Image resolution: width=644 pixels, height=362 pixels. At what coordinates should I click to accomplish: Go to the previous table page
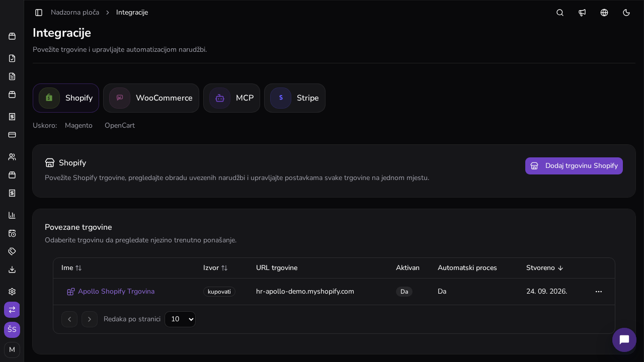[x=69, y=319]
